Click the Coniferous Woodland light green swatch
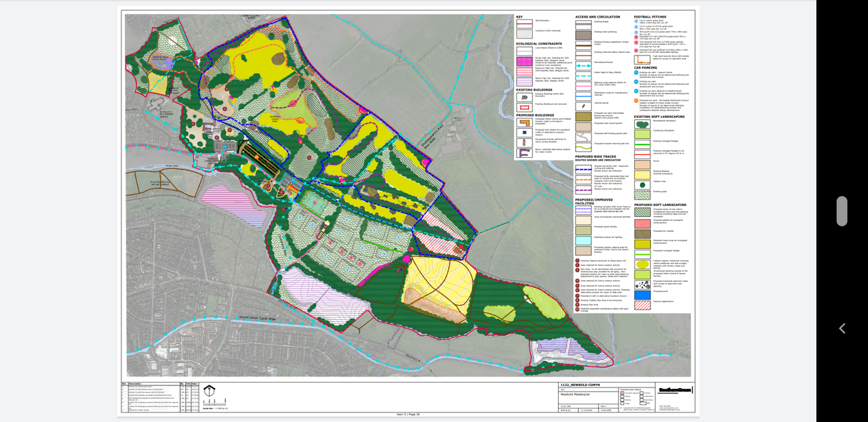 pyautogui.click(x=643, y=135)
